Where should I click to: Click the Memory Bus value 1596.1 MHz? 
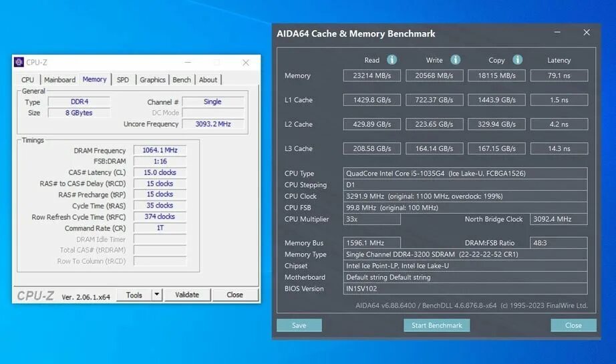[x=371, y=242]
